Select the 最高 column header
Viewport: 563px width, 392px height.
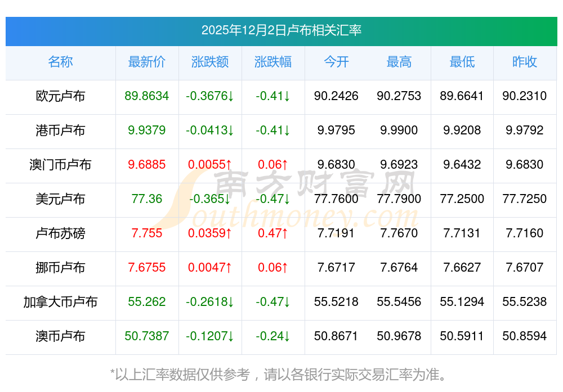[399, 62]
